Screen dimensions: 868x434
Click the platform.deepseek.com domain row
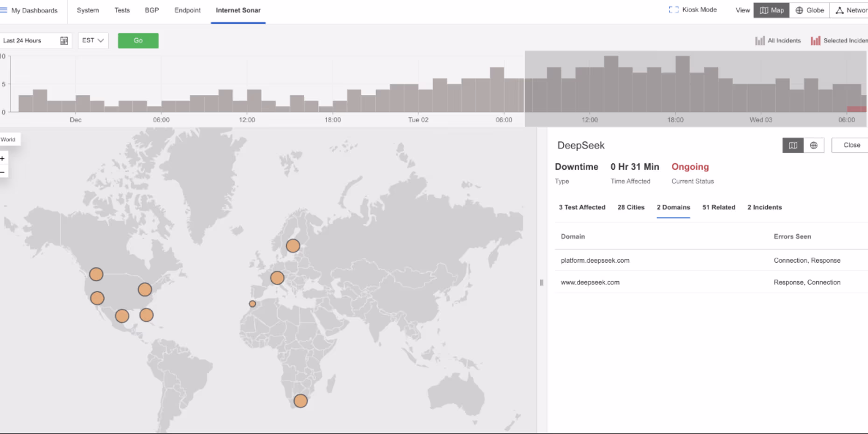coord(711,260)
